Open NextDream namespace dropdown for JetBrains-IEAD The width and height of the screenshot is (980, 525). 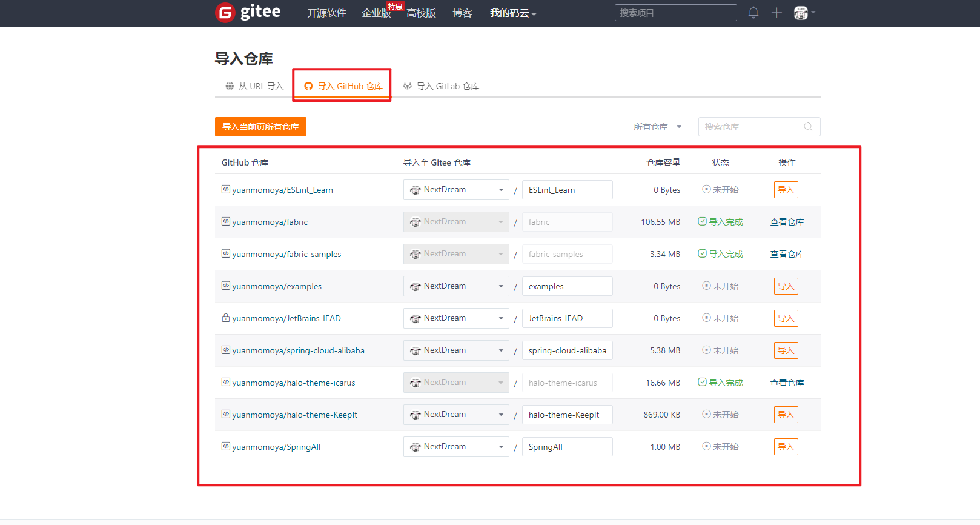click(x=456, y=318)
